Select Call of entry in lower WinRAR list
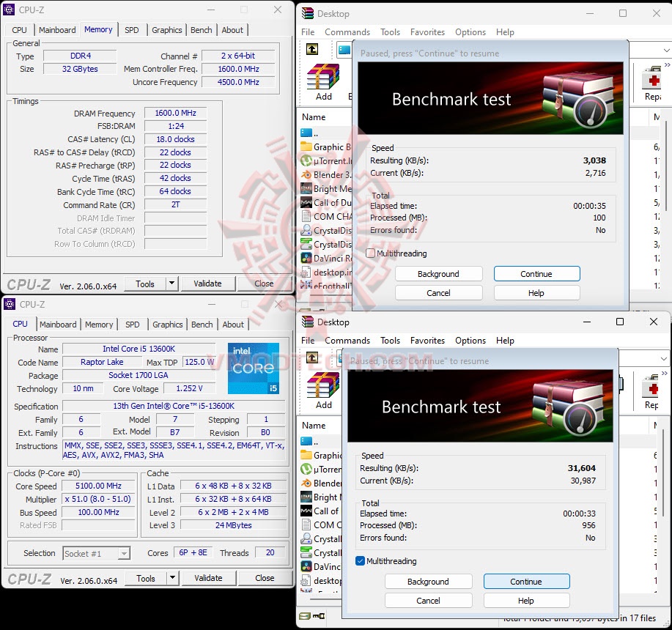 pyautogui.click(x=321, y=511)
